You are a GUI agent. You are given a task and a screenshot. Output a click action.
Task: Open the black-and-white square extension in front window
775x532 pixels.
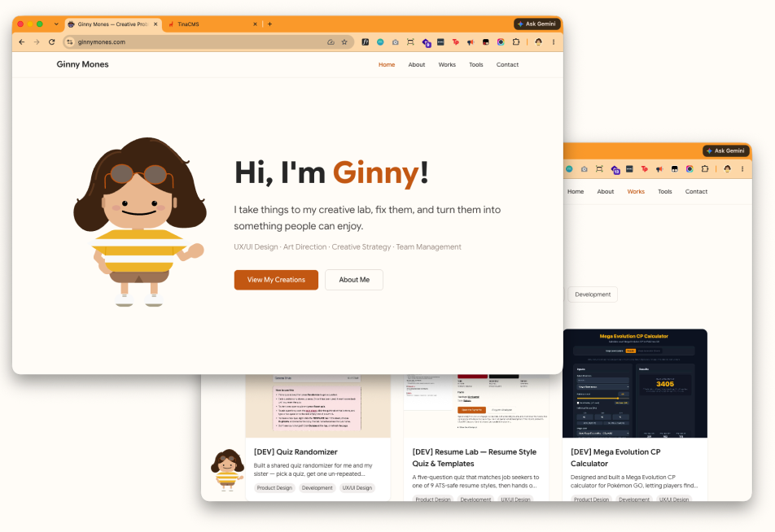click(x=486, y=42)
